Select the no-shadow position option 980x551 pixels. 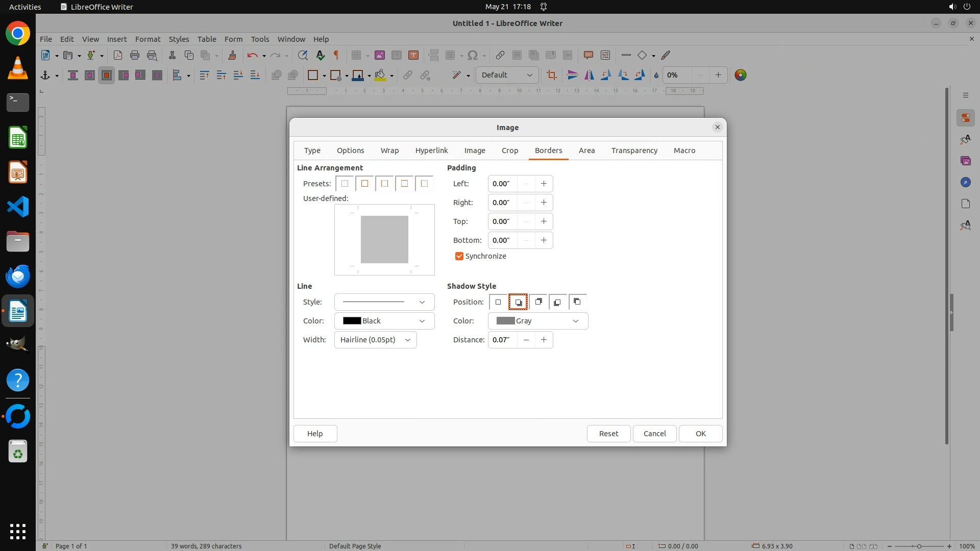click(498, 302)
